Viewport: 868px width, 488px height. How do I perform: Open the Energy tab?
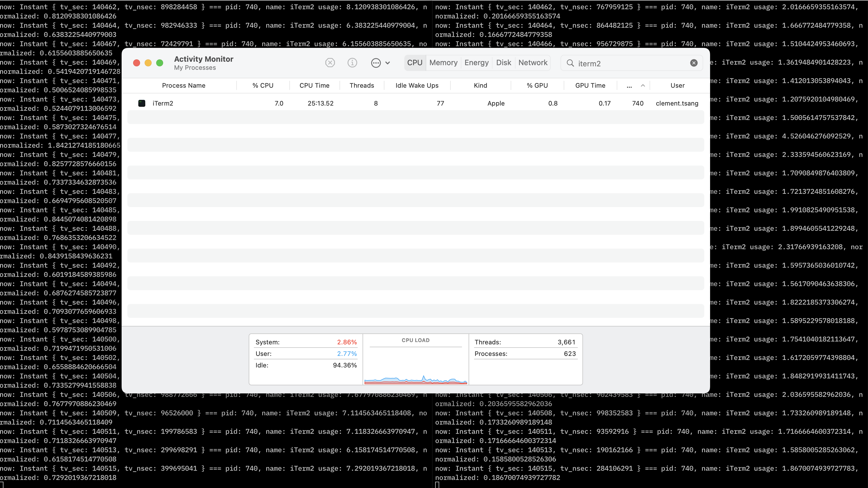(x=476, y=62)
